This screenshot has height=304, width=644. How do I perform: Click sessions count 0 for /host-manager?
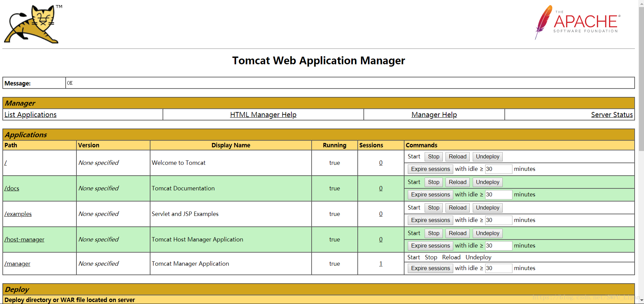tap(381, 239)
